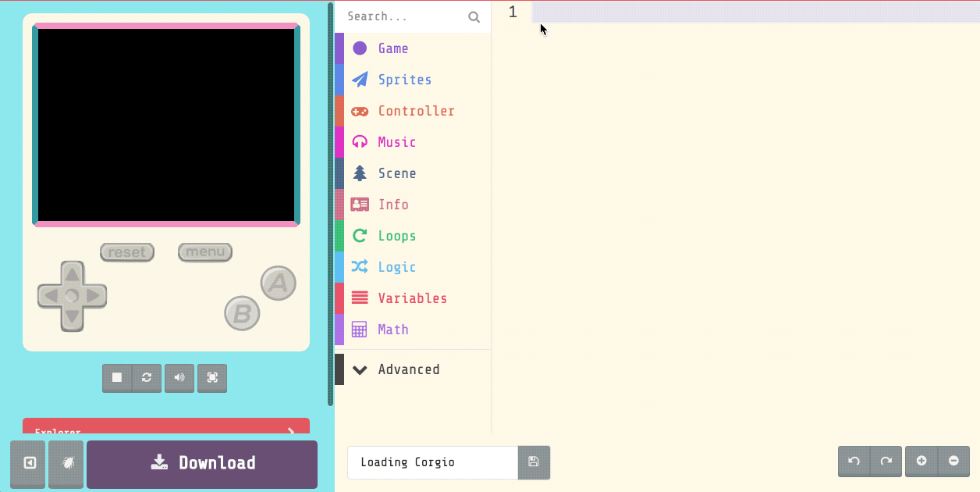980x492 pixels.
Task: Click the simulator game screen
Action: tap(166, 125)
